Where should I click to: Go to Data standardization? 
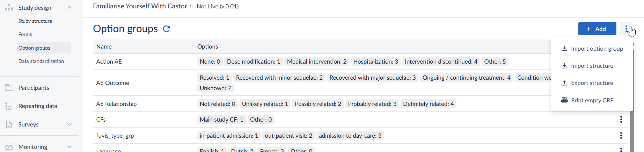[x=41, y=61]
